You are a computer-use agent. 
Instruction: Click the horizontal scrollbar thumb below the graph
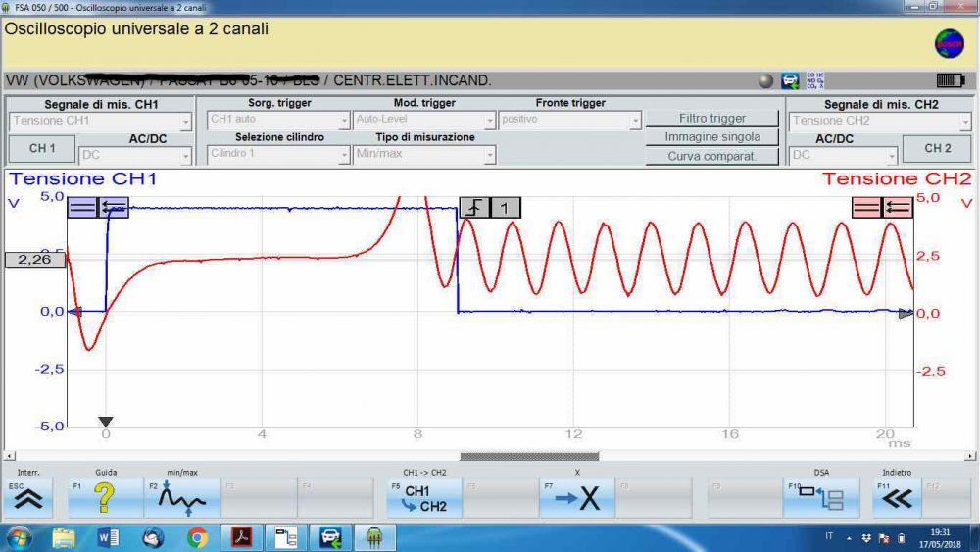(x=529, y=456)
